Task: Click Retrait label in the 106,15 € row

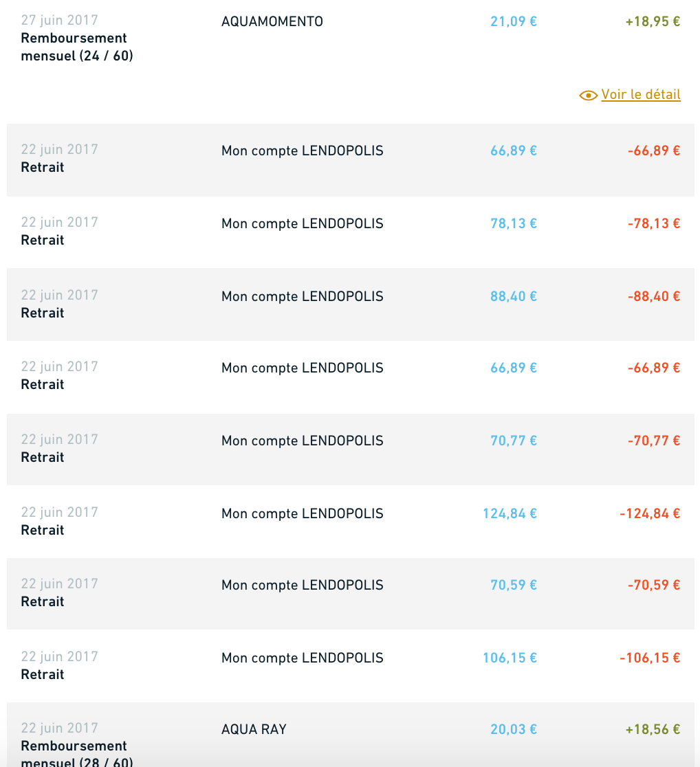Action: [43, 674]
